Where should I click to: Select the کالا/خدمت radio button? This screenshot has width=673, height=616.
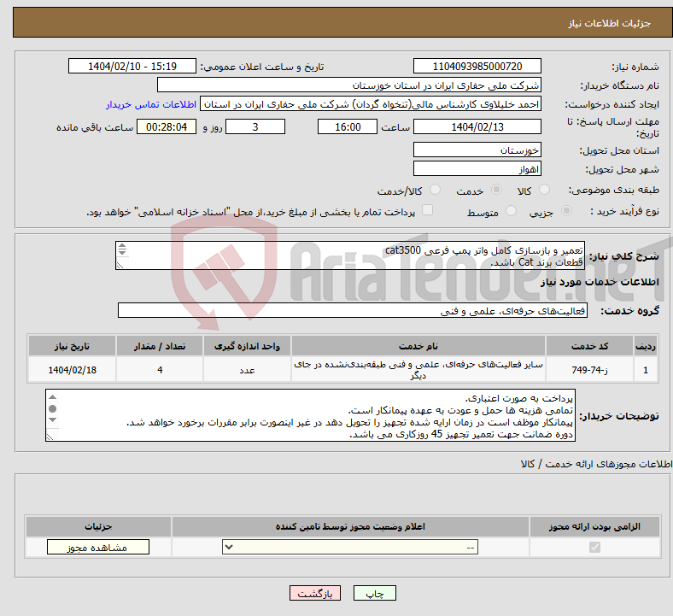click(x=435, y=190)
